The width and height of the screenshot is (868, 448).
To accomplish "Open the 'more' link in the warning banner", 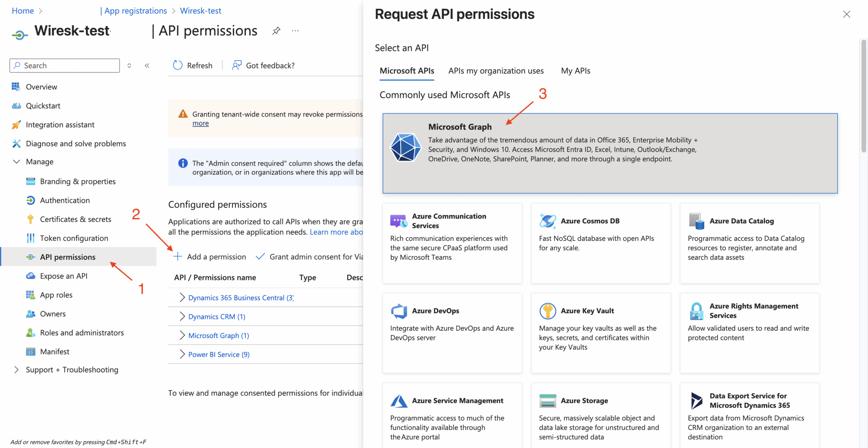I will [200, 123].
